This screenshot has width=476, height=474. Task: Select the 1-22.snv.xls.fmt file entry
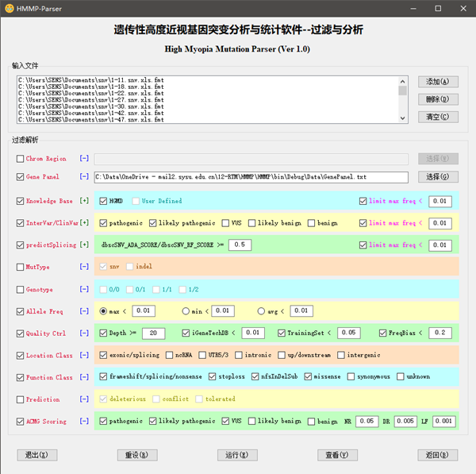pyautogui.click(x=91, y=93)
